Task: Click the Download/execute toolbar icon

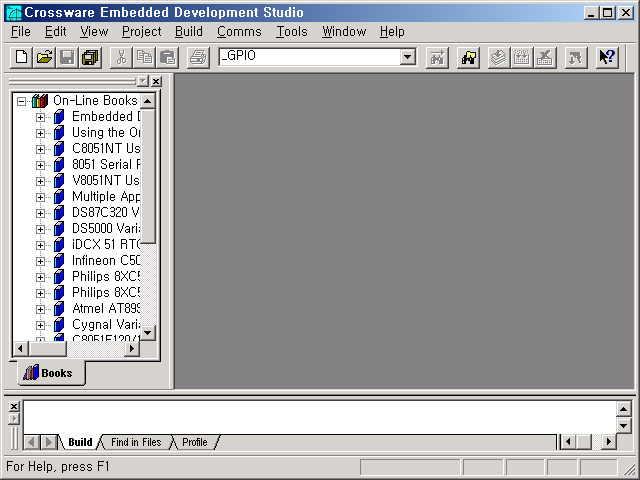Action: (576, 57)
